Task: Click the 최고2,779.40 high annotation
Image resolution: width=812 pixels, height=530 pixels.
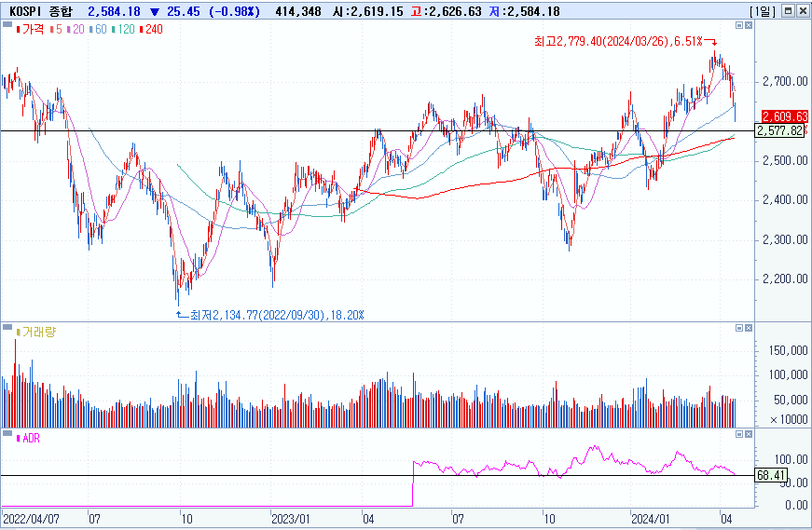Action: pyautogui.click(x=619, y=41)
